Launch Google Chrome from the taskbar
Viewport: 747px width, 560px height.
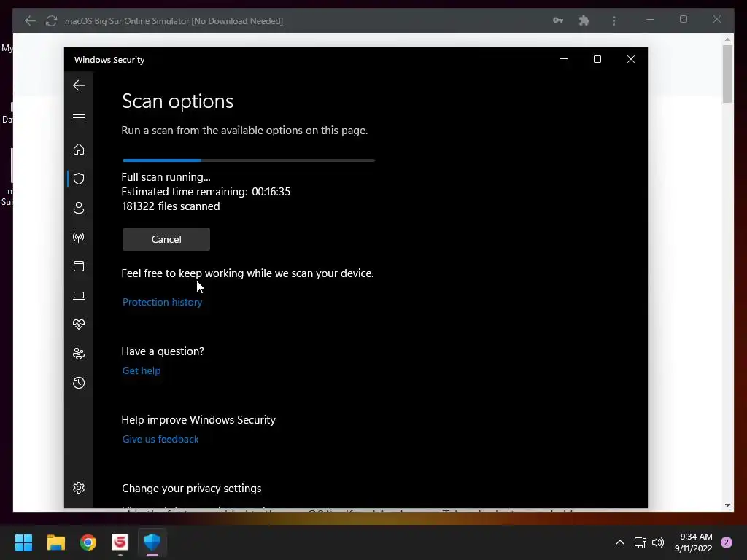[x=88, y=542]
